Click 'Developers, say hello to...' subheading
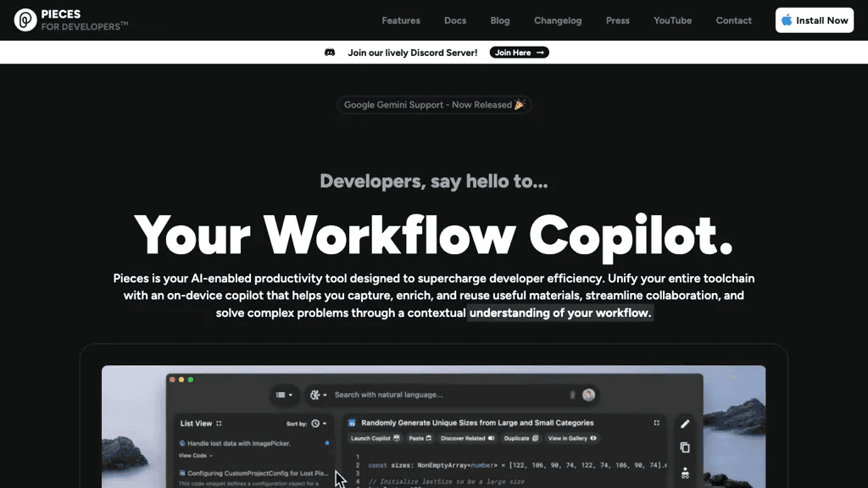Screen dimensions: 868x488 tap(433, 181)
